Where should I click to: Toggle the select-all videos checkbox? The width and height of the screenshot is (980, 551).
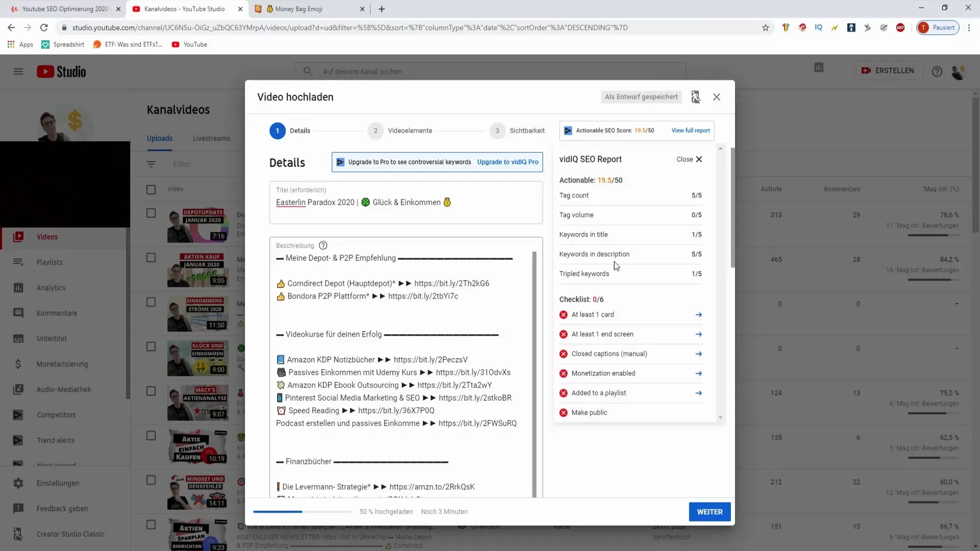151,190
